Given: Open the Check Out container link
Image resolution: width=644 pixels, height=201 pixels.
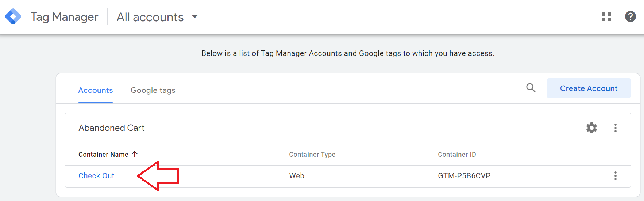Looking at the screenshot, I should point(96,176).
